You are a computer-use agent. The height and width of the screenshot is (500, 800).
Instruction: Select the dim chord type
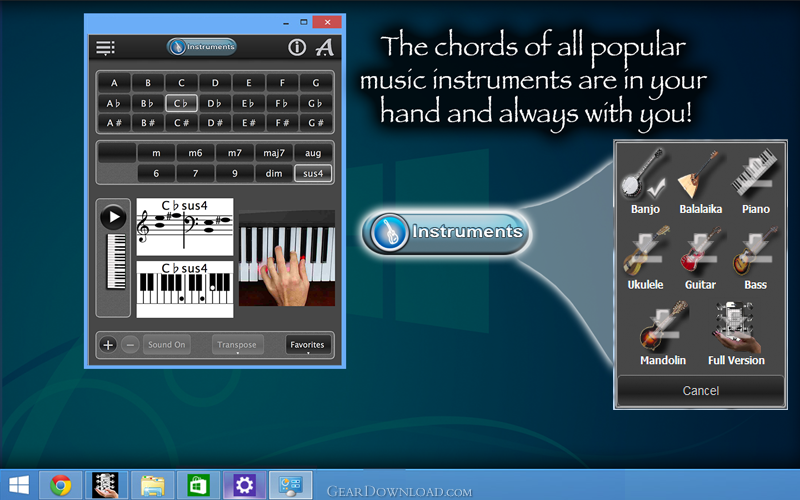[274, 173]
